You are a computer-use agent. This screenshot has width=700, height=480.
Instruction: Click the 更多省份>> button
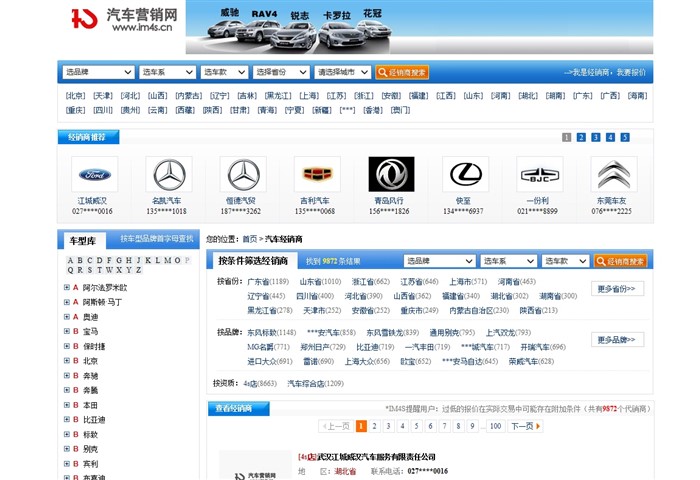[617, 289]
